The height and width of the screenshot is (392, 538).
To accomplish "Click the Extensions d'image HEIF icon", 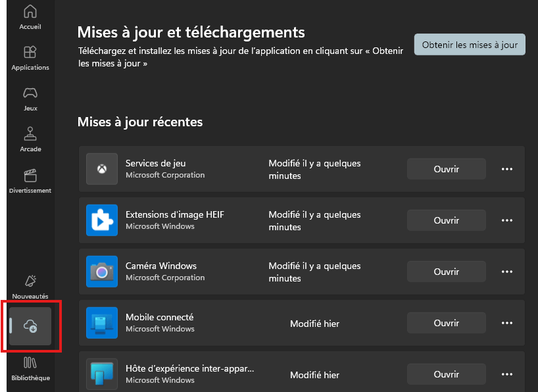I will (102, 220).
